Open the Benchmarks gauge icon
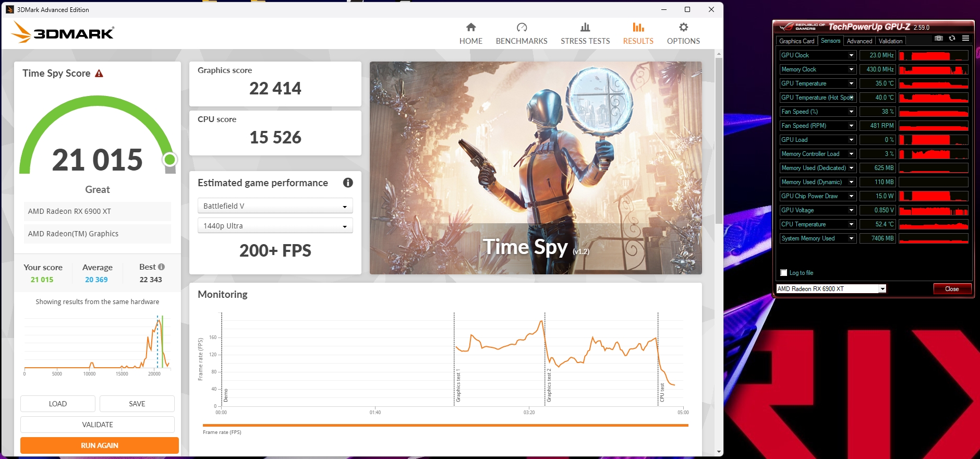Image resolution: width=980 pixels, height=459 pixels. [522, 27]
